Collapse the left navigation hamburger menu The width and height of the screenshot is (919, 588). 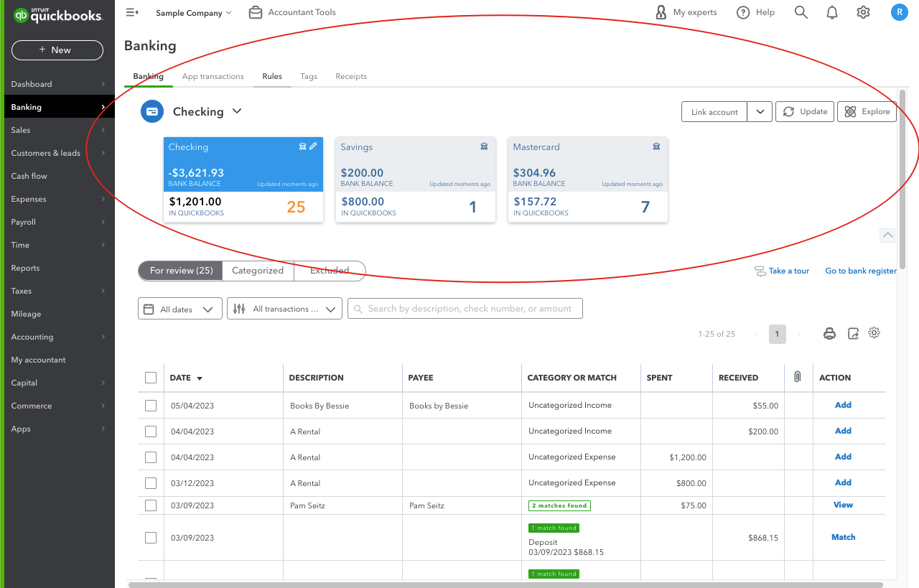pos(131,12)
